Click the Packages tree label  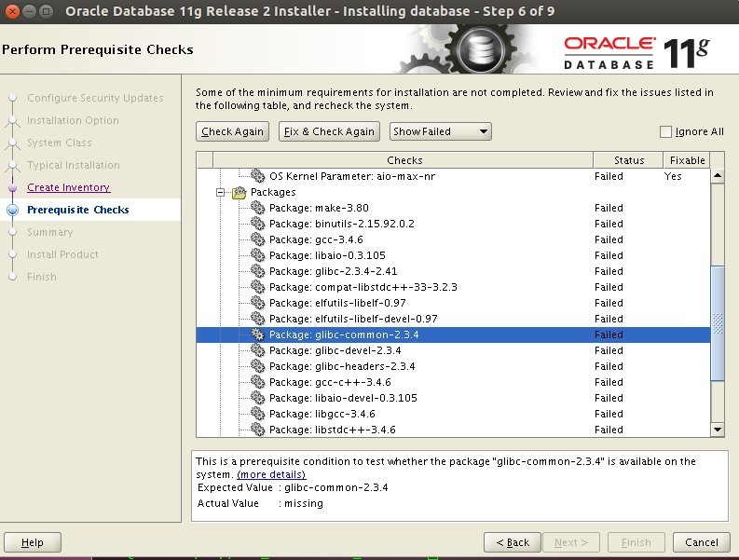(273, 192)
